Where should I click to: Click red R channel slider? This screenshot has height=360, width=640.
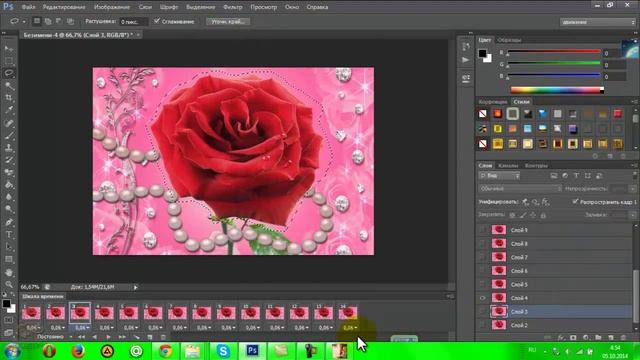coord(553,52)
